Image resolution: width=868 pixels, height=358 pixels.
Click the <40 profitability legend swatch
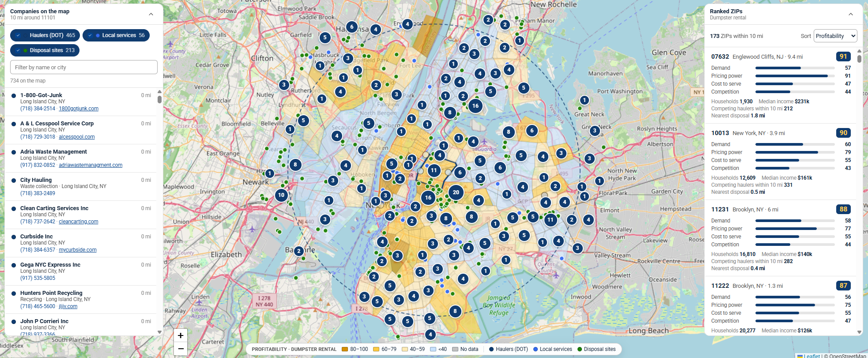click(433, 349)
